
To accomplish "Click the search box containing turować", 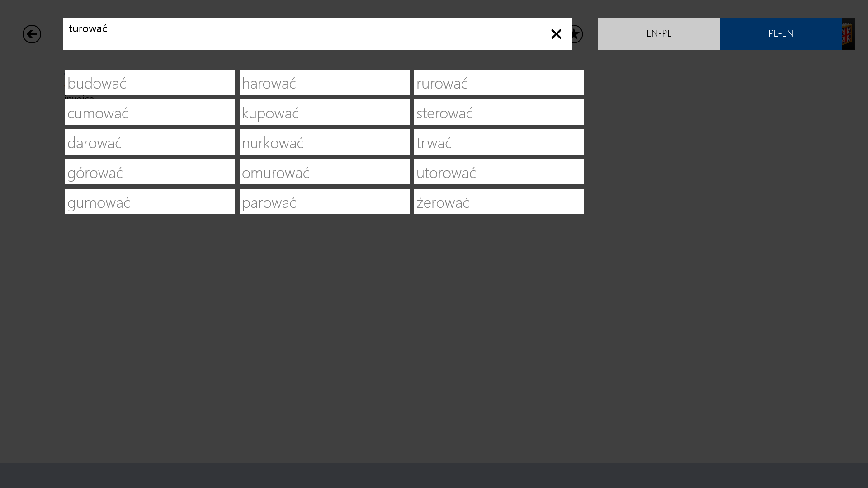I will pyautogui.click(x=303, y=34).
